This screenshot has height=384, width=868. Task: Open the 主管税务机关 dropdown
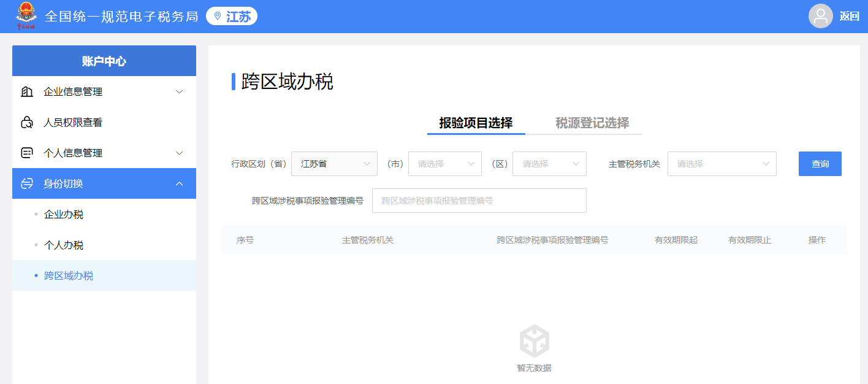coord(721,164)
